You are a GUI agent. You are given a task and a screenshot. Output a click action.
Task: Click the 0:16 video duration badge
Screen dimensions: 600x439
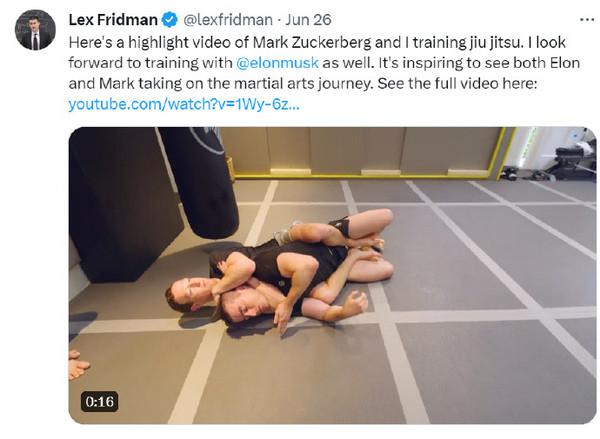point(98,402)
